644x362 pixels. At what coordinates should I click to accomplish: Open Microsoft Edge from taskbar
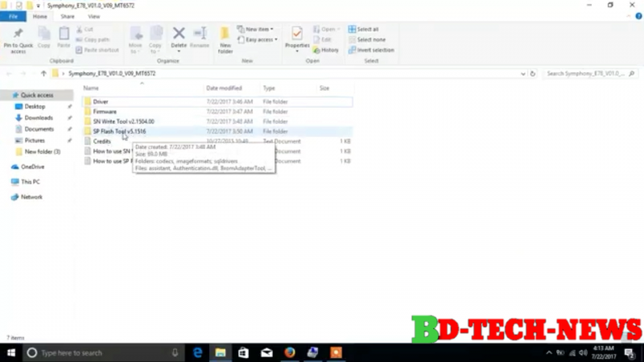coord(197,352)
